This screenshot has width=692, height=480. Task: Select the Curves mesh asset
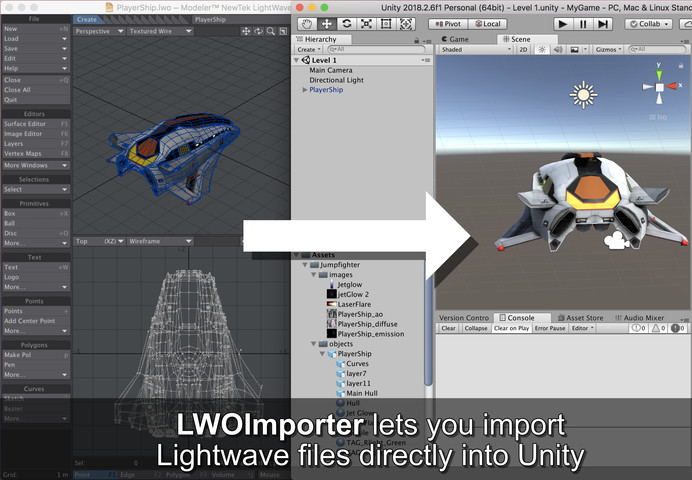tap(357, 364)
